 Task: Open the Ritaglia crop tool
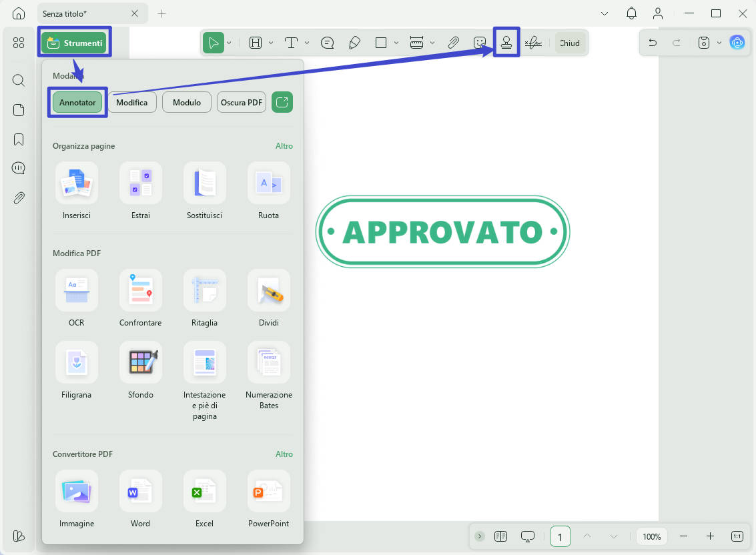click(x=204, y=298)
